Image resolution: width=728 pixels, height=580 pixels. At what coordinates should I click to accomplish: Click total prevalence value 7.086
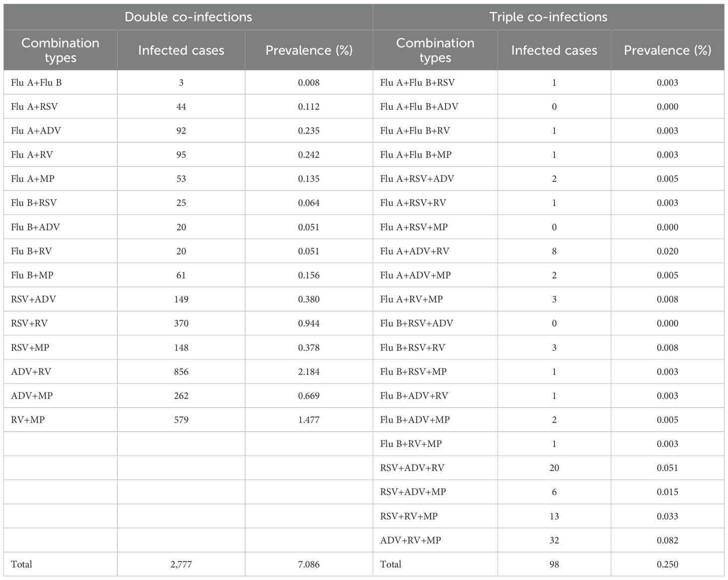(x=309, y=565)
